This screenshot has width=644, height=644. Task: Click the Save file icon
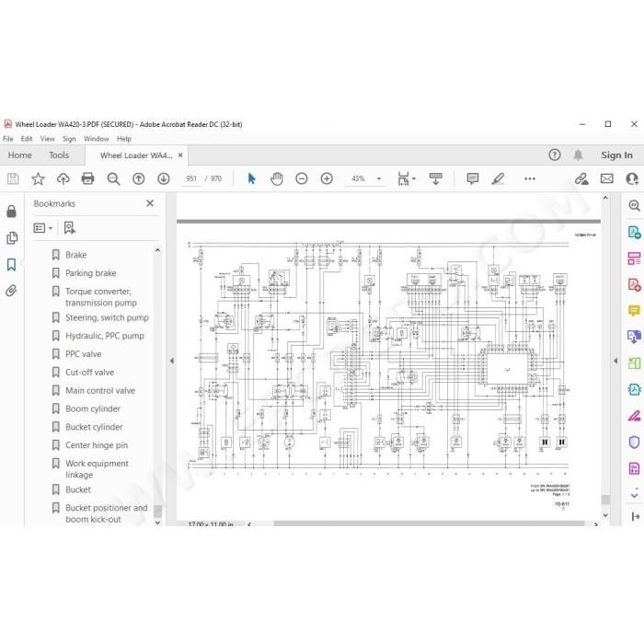pyautogui.click(x=13, y=178)
